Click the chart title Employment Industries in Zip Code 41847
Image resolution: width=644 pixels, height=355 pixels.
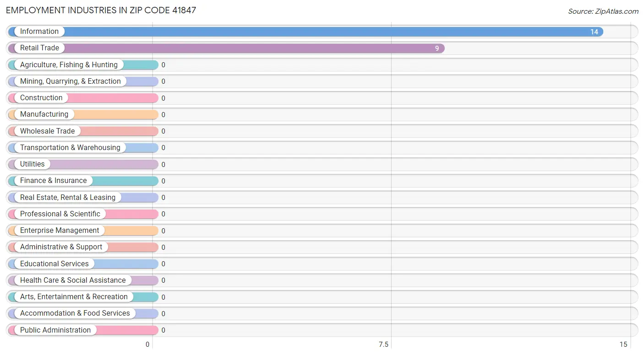click(x=101, y=10)
